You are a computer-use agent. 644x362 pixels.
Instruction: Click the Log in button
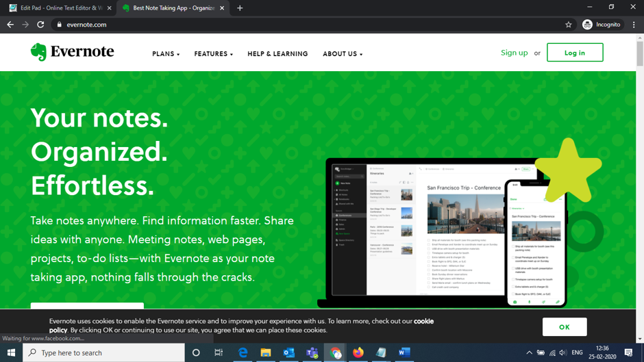575,53
